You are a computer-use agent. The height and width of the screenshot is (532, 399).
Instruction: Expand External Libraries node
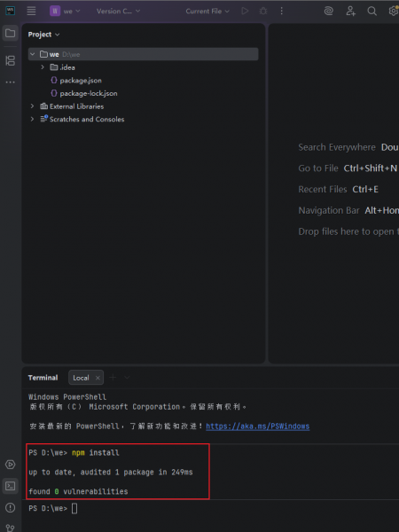[32, 106]
